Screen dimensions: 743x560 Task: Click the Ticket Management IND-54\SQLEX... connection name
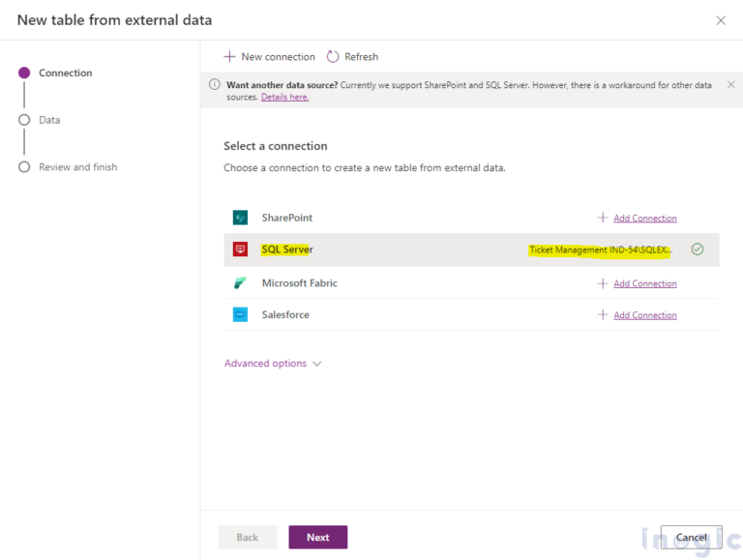click(601, 250)
